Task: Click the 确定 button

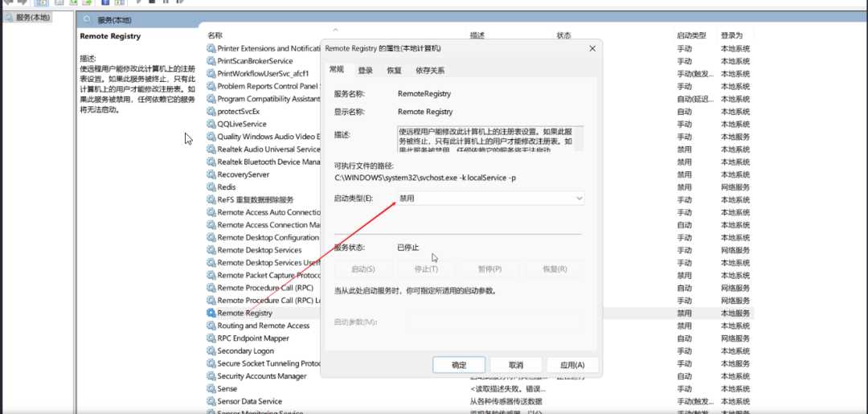Action: pos(459,365)
